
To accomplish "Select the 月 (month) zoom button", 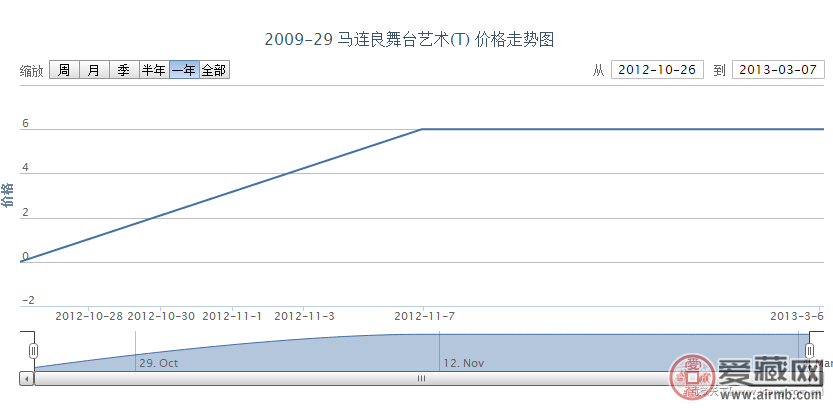I will (94, 70).
